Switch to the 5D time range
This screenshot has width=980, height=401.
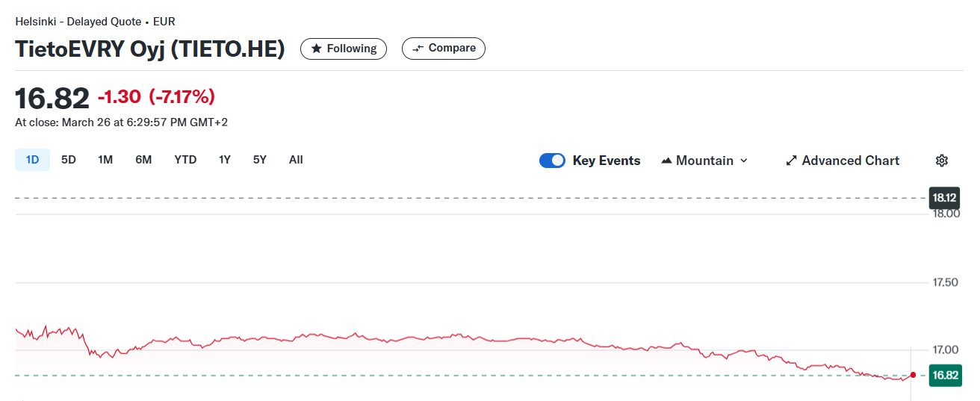69,160
